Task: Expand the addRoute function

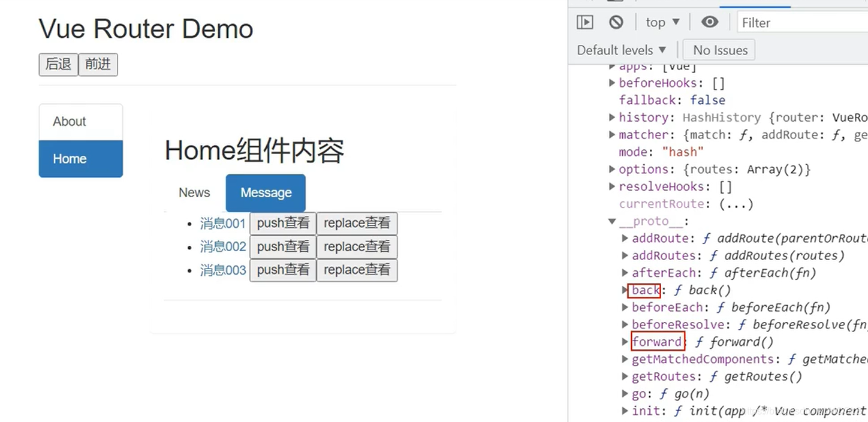Action: point(625,238)
